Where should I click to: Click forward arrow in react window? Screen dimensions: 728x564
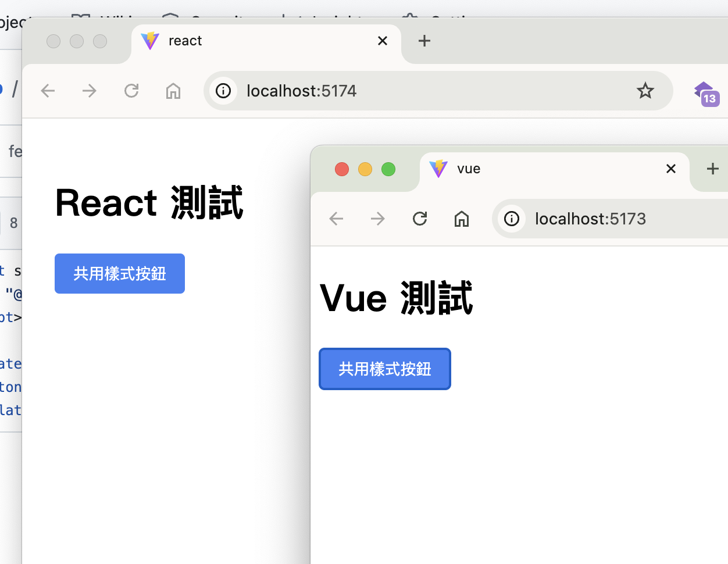(90, 91)
